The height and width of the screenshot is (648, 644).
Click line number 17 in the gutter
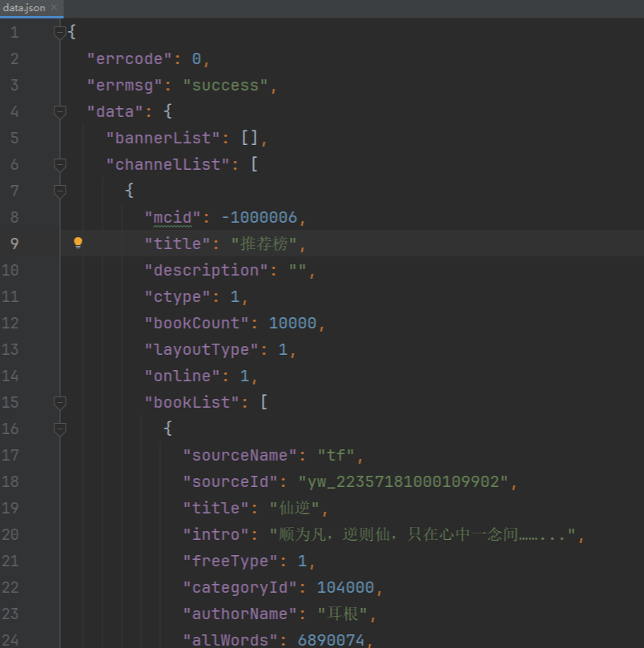tap(10, 456)
